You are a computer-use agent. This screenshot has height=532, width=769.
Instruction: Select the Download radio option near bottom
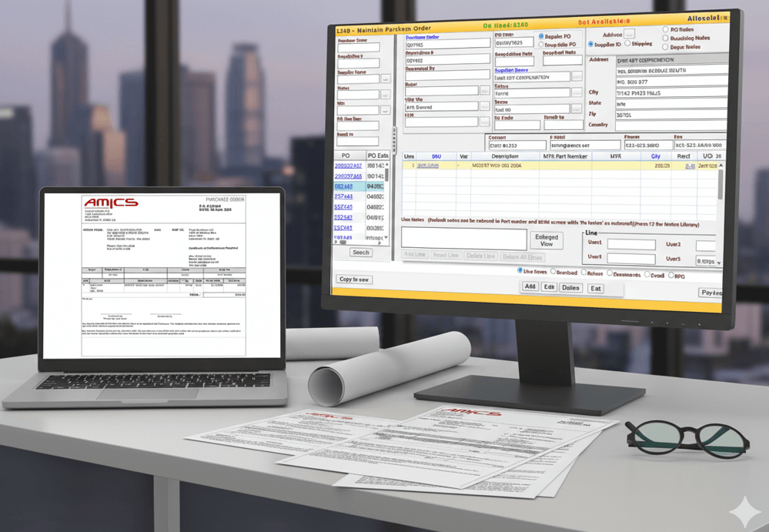pyautogui.click(x=553, y=271)
